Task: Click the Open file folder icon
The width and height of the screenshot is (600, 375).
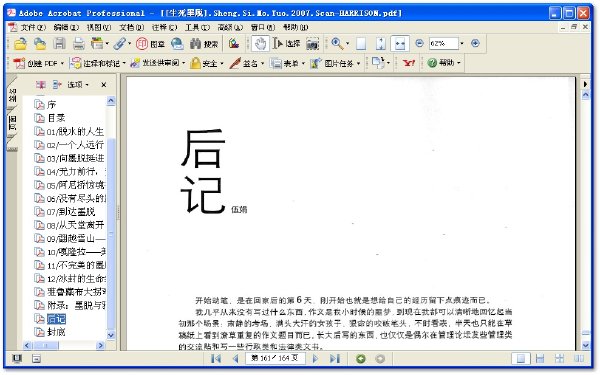Action: (x=20, y=44)
